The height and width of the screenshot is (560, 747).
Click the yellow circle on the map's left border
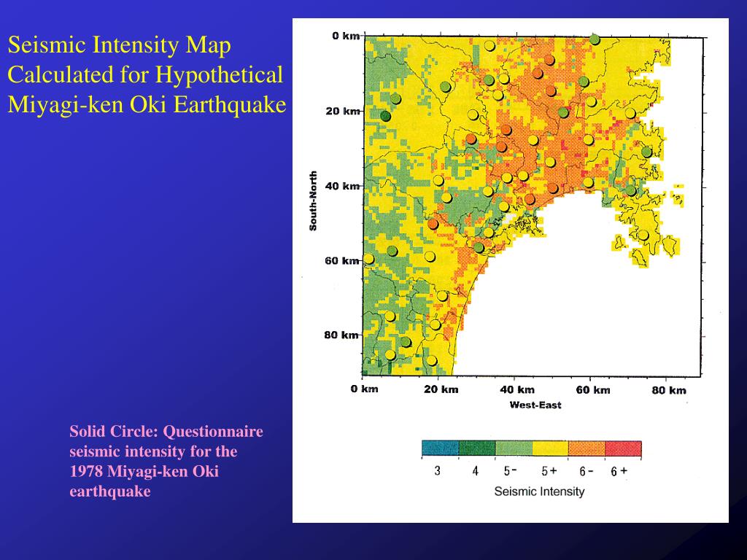tap(368, 259)
